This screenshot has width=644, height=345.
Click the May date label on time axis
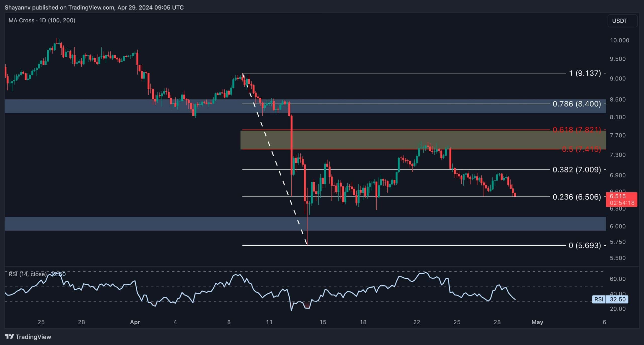coord(537,322)
